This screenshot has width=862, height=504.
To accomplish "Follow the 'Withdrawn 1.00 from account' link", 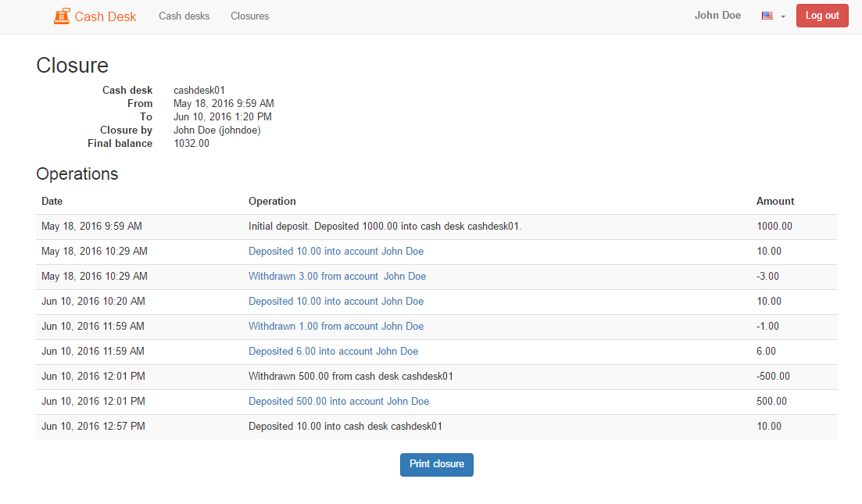I will pyautogui.click(x=336, y=327).
